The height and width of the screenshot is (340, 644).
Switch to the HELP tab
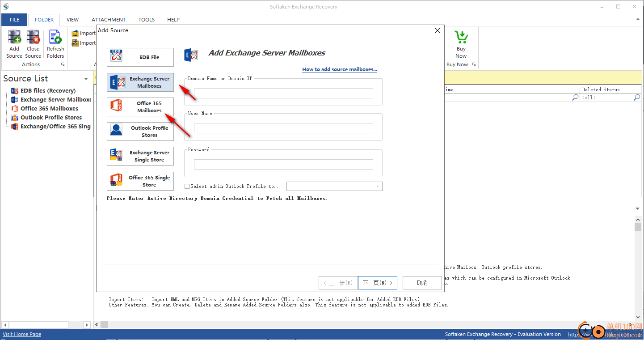click(173, 20)
